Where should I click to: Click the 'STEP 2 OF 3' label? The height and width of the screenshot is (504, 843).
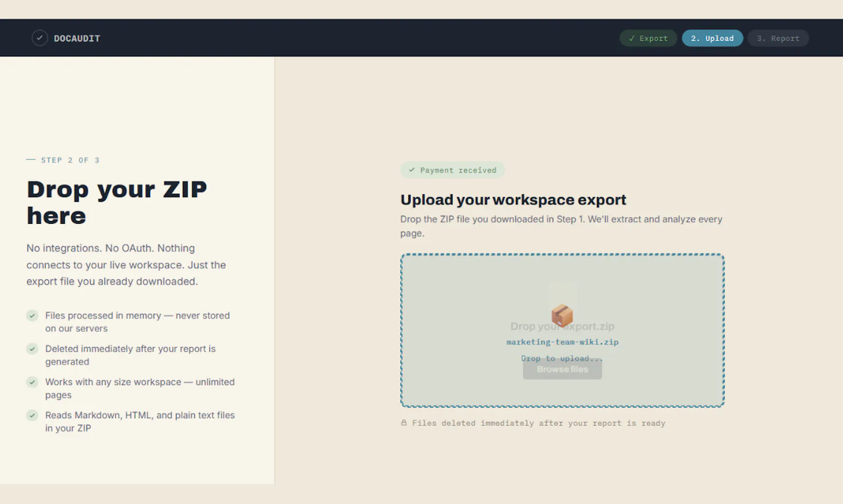(x=70, y=160)
